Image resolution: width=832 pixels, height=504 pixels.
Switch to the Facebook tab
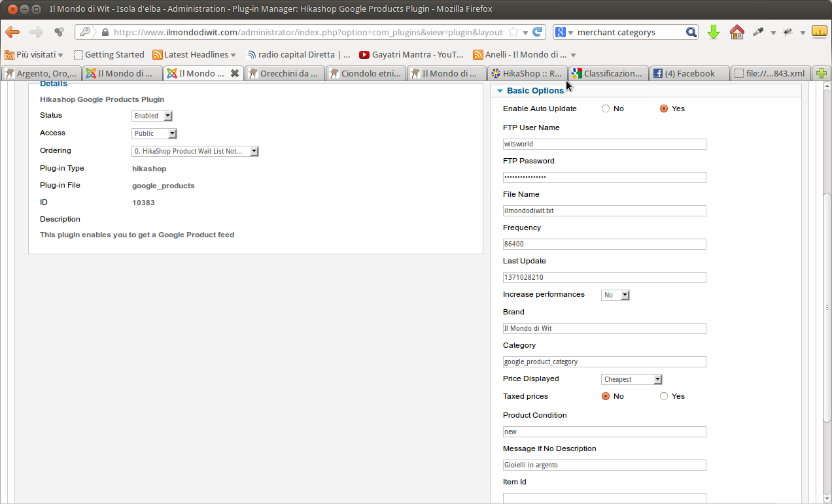click(689, 74)
